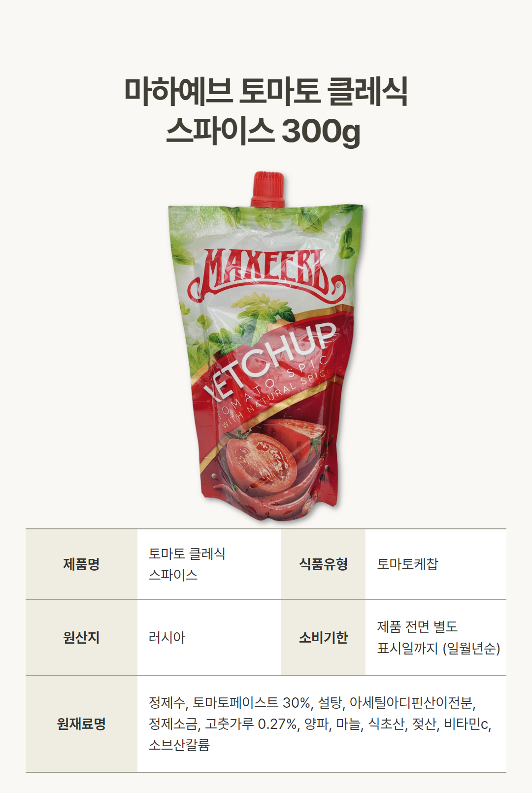
Task: Click the 소비기한 header cell
Action: click(323, 638)
